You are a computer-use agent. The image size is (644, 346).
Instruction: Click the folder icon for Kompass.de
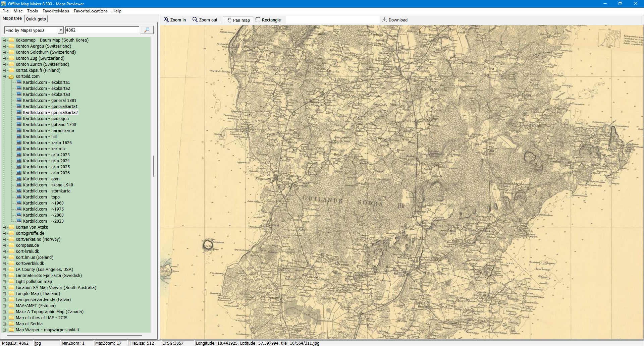11,245
